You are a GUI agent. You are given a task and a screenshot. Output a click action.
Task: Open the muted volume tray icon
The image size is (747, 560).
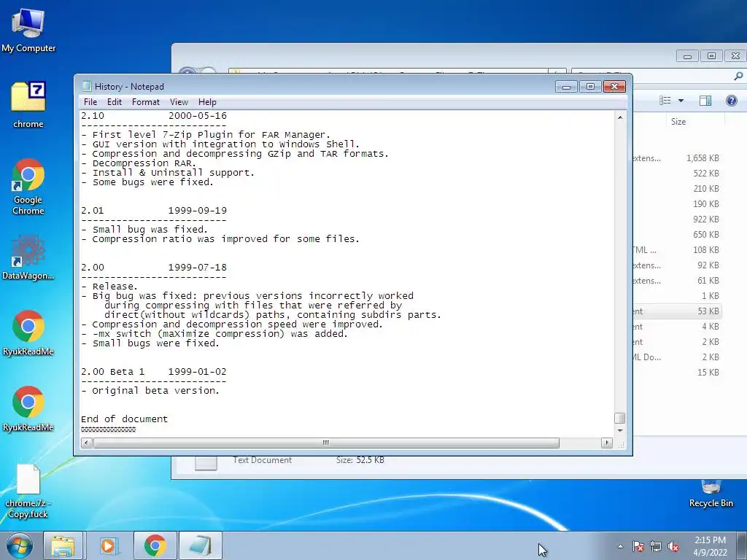(673, 547)
